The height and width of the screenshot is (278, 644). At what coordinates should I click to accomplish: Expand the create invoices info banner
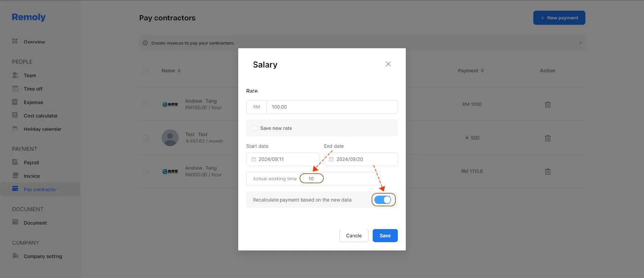coord(580,43)
